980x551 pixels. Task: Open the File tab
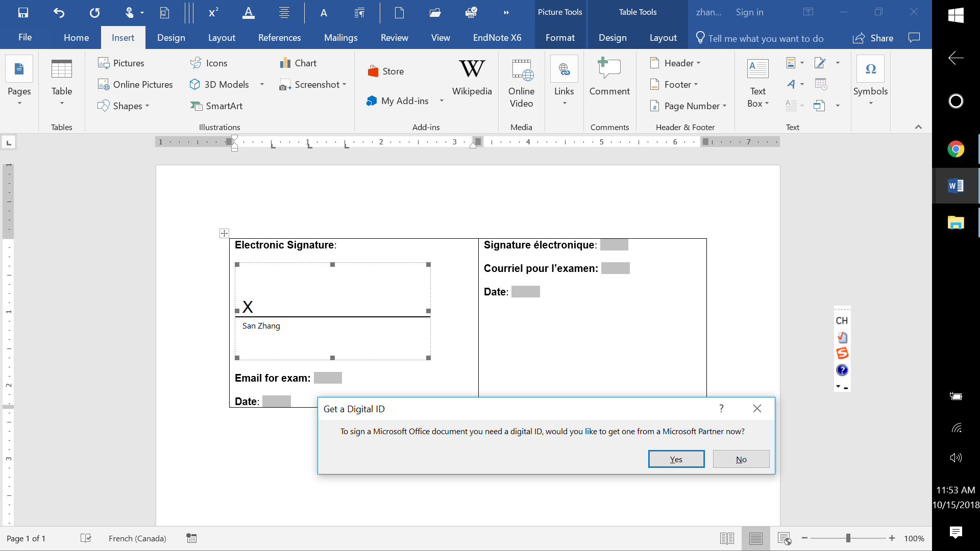coord(25,38)
